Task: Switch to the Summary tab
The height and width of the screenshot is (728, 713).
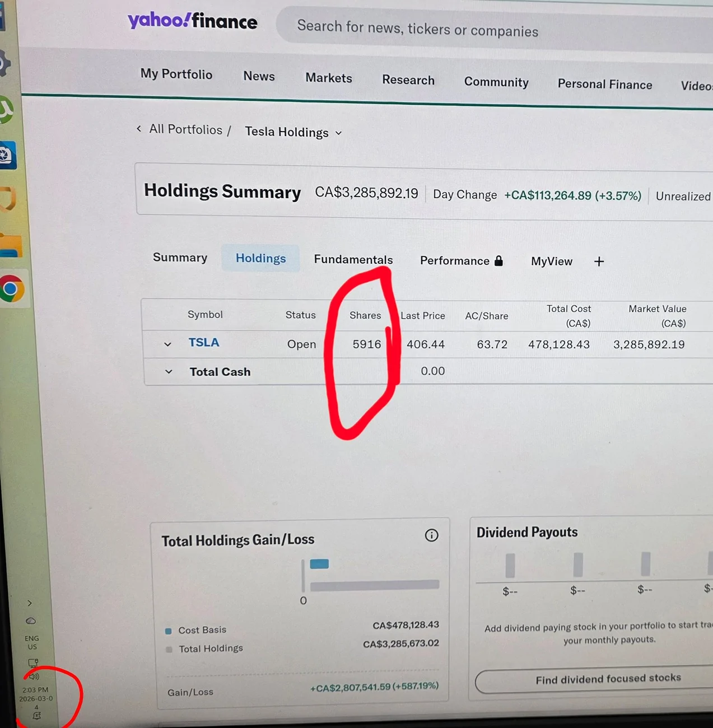Action: (180, 258)
